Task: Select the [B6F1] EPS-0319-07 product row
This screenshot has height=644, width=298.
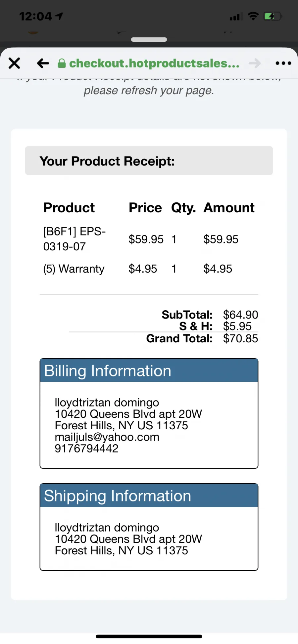Action: tap(149, 239)
